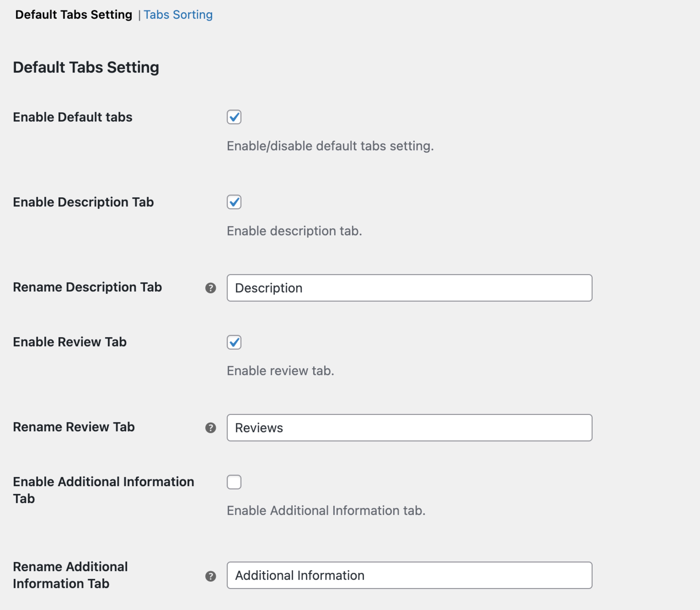This screenshot has width=700, height=610.
Task: Click the Enable Description Tab label
Action: pyautogui.click(x=83, y=202)
